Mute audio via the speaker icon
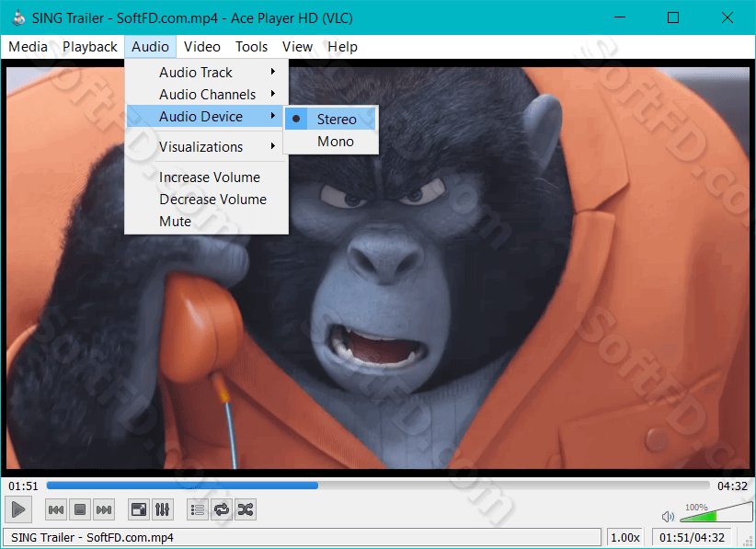 tap(668, 517)
